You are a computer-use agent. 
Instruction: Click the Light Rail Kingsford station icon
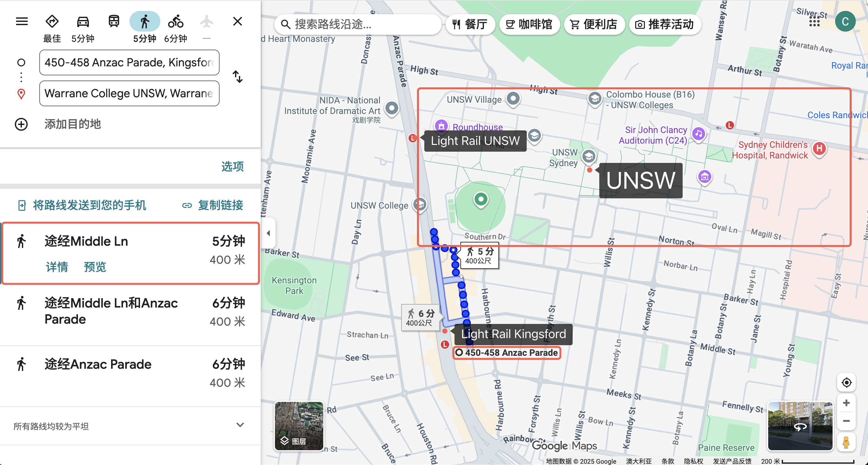coord(445,344)
